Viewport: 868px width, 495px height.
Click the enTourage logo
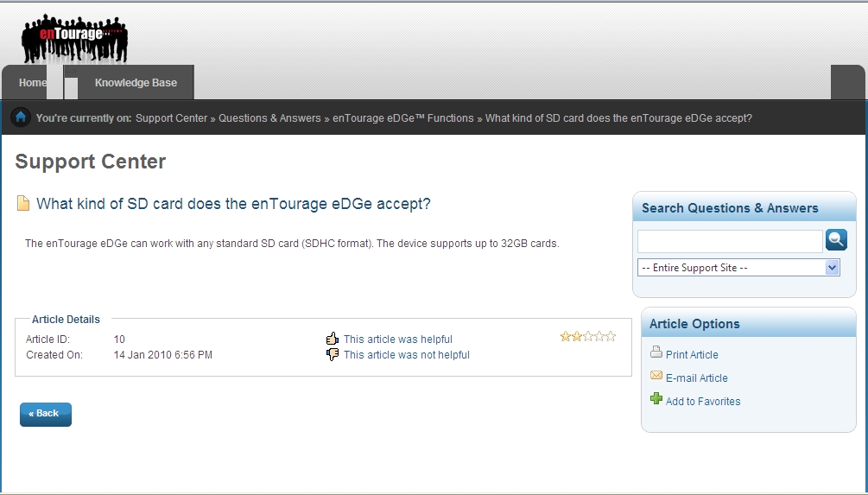point(75,39)
